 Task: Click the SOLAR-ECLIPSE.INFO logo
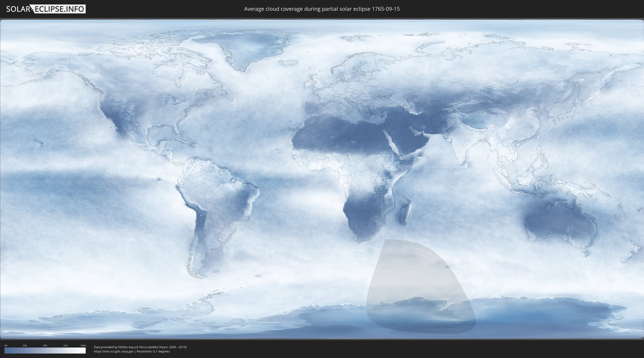46,9
